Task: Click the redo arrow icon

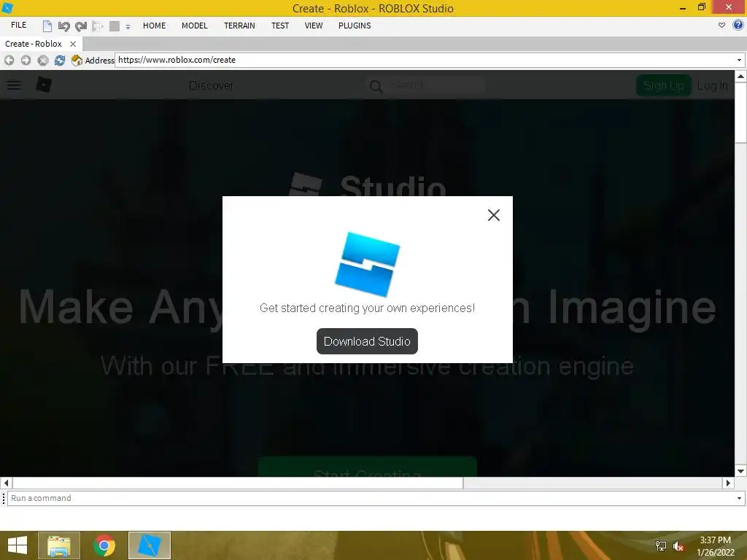Action: coord(81,26)
